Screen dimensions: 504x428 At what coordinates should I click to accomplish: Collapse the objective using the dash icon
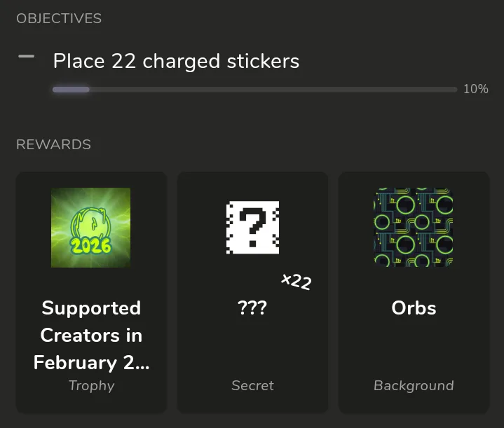(x=26, y=57)
